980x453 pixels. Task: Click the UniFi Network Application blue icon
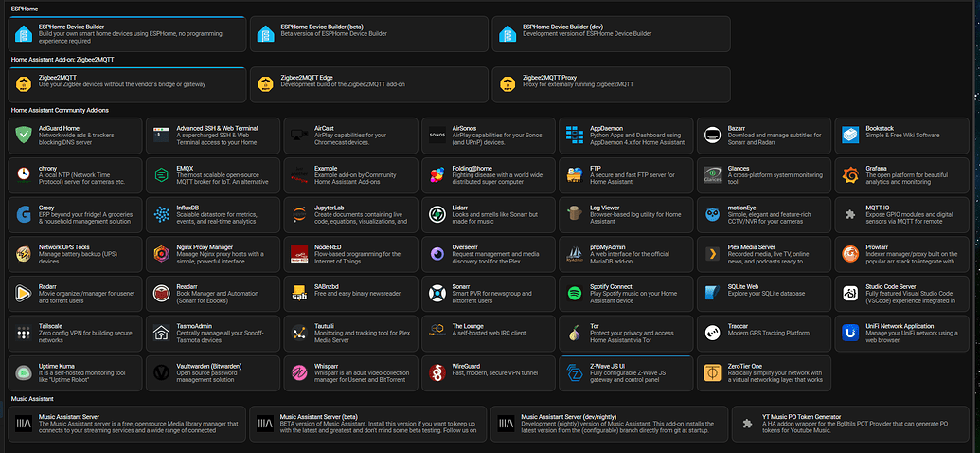pos(850,333)
